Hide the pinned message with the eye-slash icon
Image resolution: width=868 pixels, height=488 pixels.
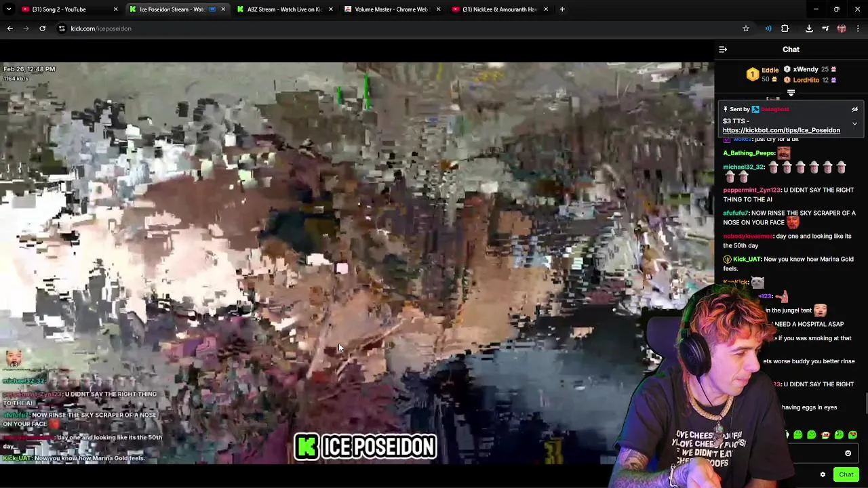tap(854, 109)
